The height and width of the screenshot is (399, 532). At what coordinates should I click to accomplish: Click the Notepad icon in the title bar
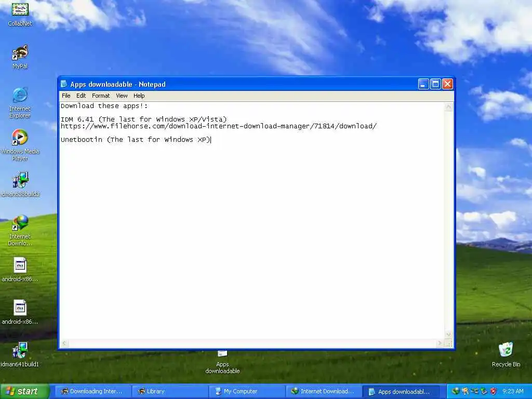tap(64, 84)
